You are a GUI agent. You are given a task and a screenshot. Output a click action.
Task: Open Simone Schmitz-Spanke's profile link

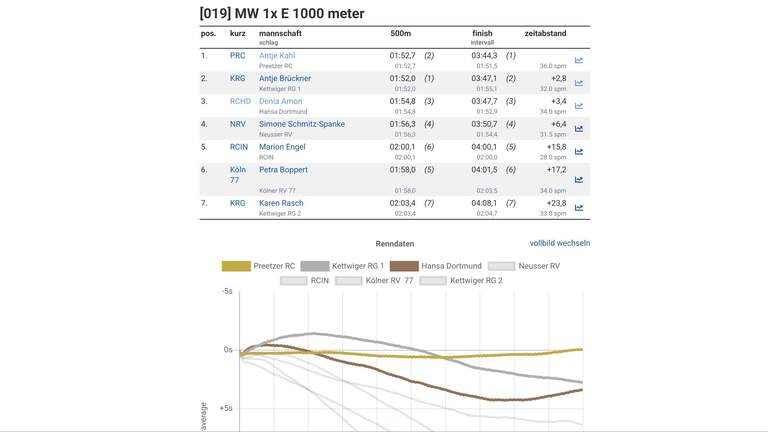coord(302,124)
